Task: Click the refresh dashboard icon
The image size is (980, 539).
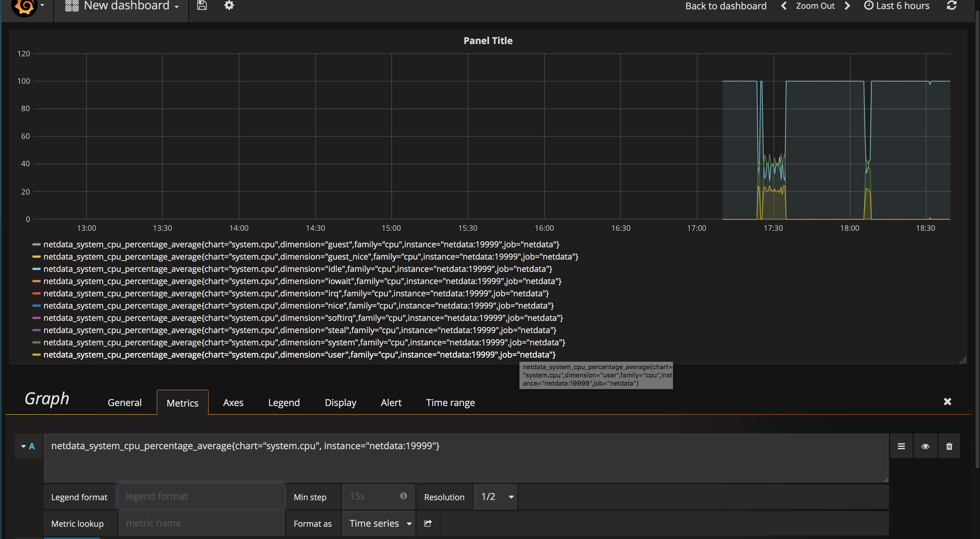Action: [951, 5]
